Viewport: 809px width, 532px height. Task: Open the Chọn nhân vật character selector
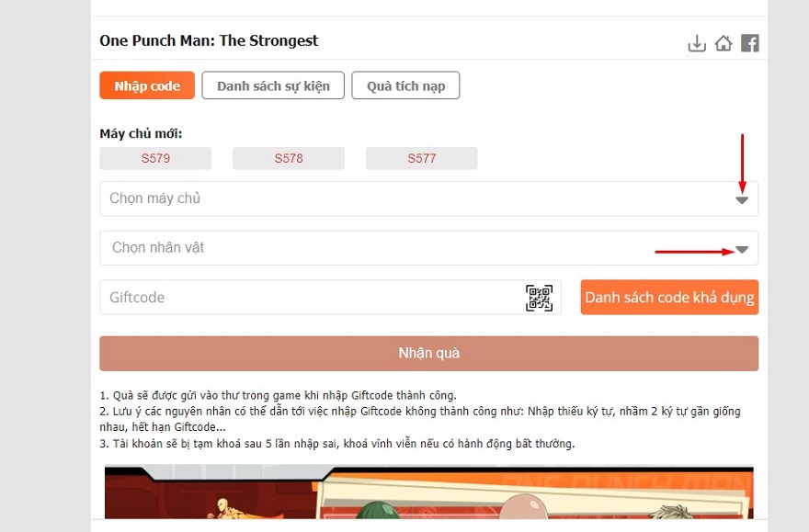[428, 248]
